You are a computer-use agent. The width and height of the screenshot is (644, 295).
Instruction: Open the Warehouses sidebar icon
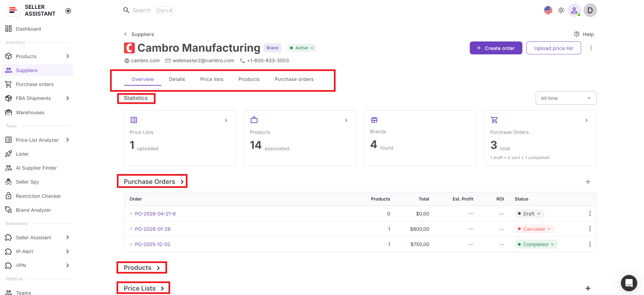8,112
